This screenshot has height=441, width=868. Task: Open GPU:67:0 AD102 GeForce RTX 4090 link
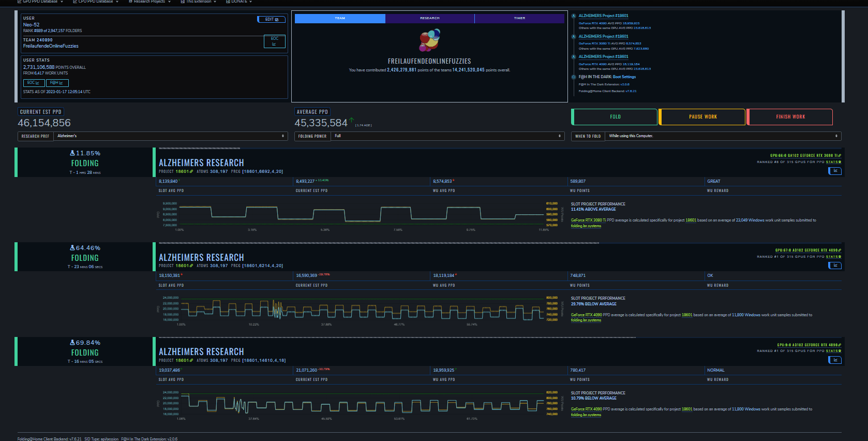point(808,250)
